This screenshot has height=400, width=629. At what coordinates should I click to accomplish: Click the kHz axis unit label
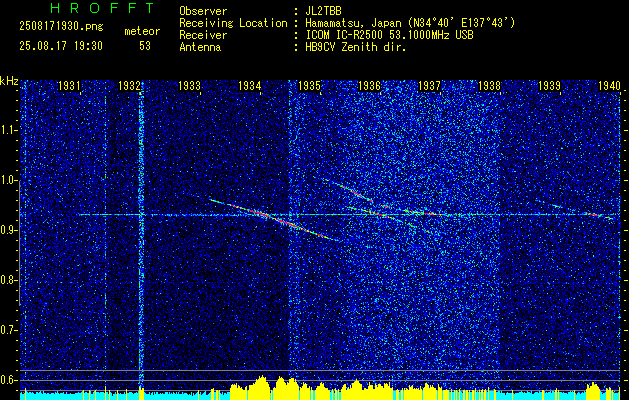(x=9, y=81)
